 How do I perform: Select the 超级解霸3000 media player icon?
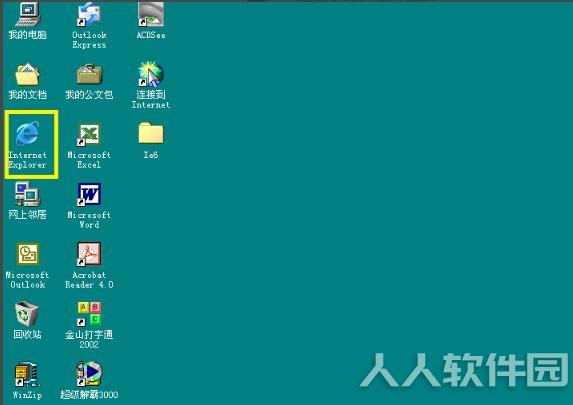point(89,374)
